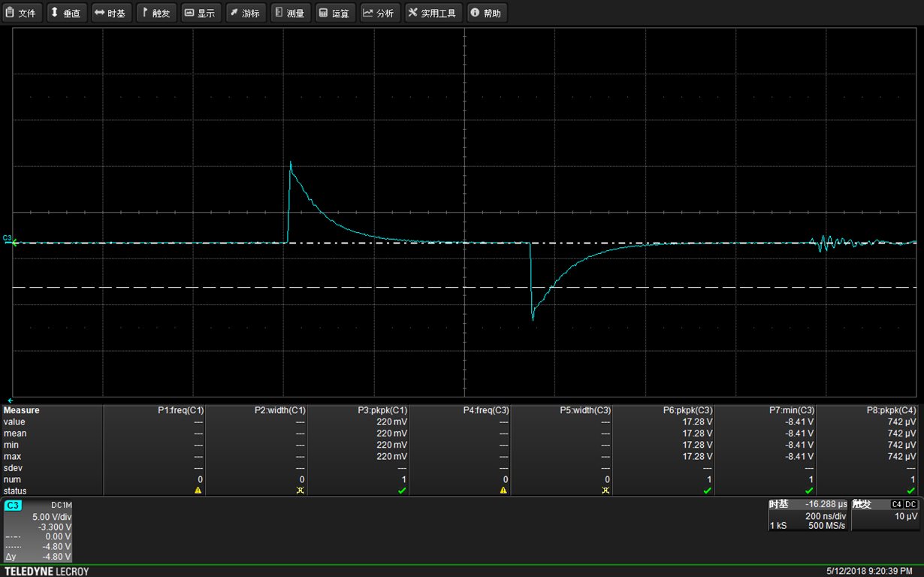Viewport: 924px width, 577px height.
Task: Click the 10 µV trigger level value
Action: [x=907, y=516]
